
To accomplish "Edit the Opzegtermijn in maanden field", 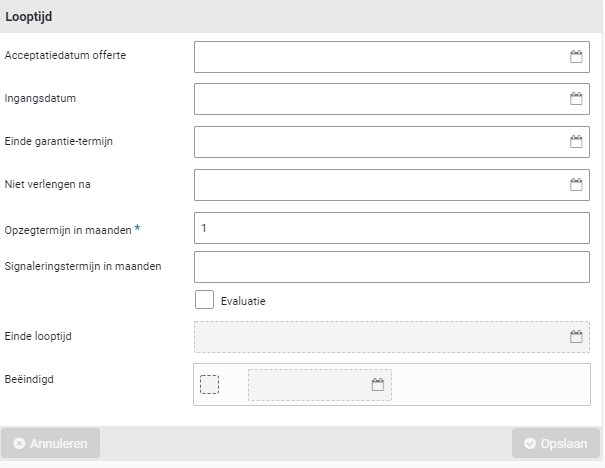I will pyautogui.click(x=390, y=228).
